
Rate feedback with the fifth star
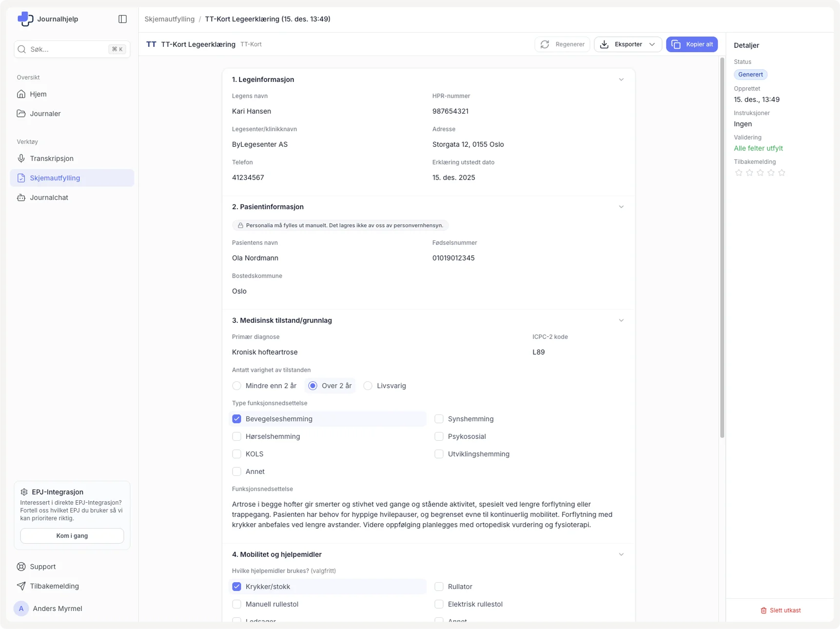pos(781,173)
